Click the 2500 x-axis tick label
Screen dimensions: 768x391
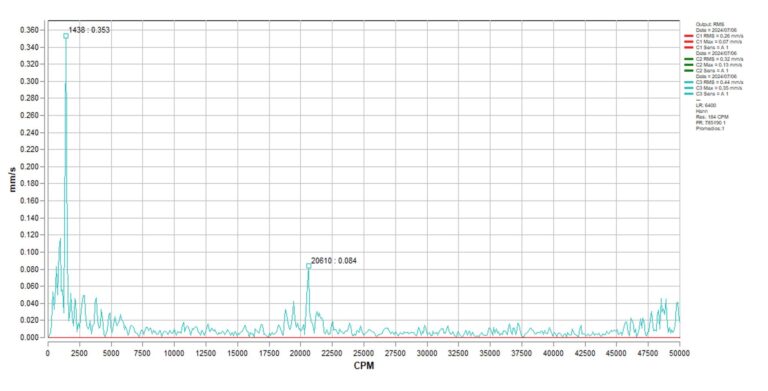79,353
